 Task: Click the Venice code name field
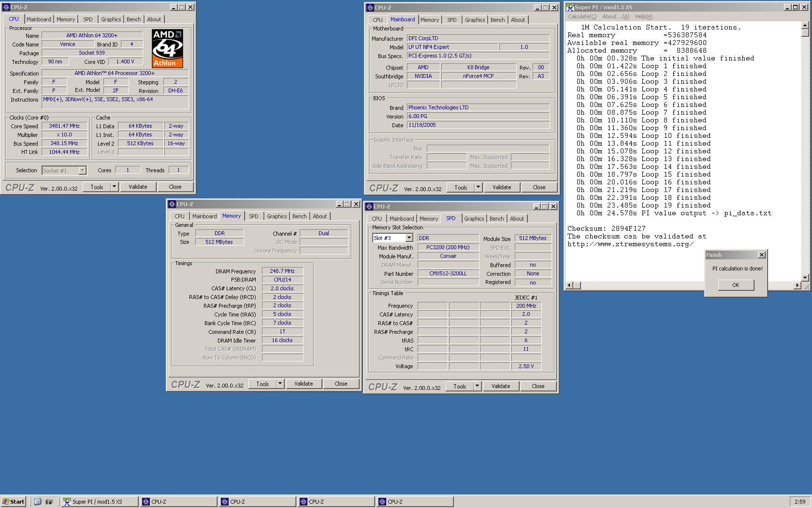point(67,44)
